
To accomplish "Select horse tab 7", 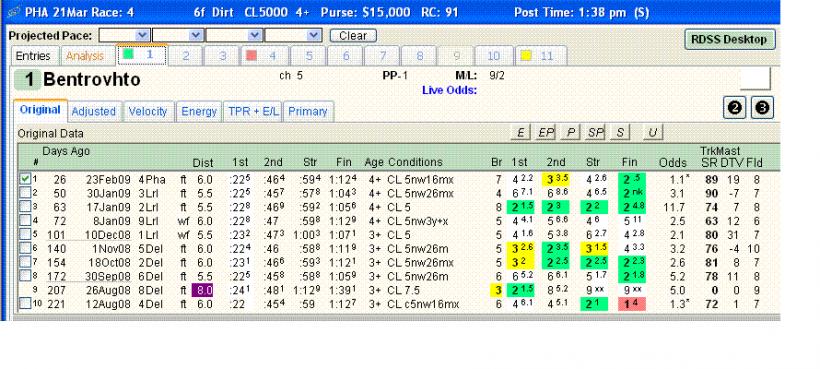I will click(x=382, y=56).
